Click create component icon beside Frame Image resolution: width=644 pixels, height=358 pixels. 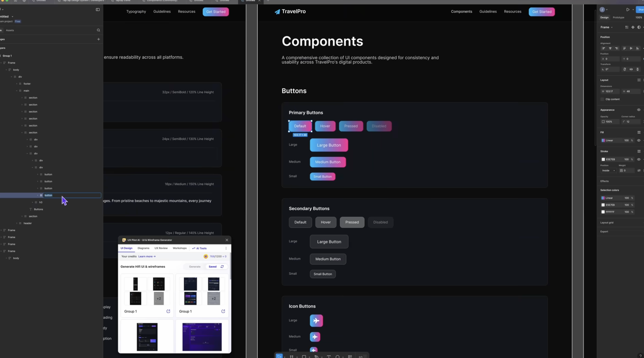coord(633,27)
